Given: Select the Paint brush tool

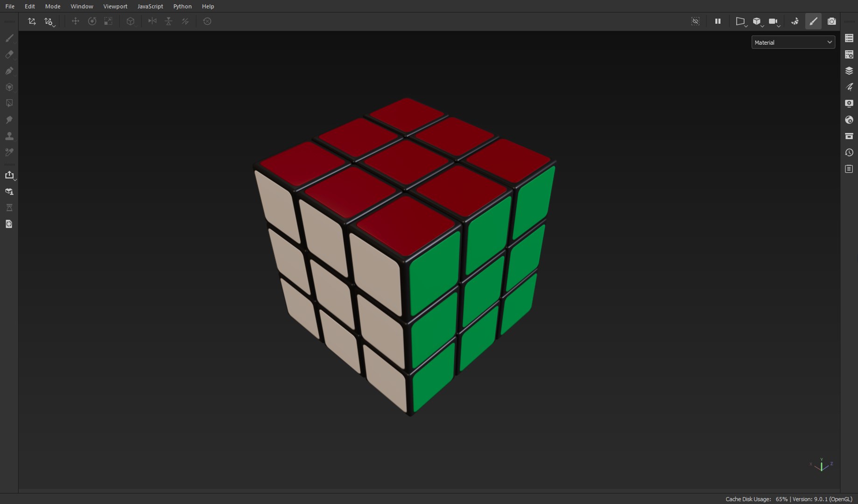Looking at the screenshot, I should pyautogui.click(x=9, y=38).
